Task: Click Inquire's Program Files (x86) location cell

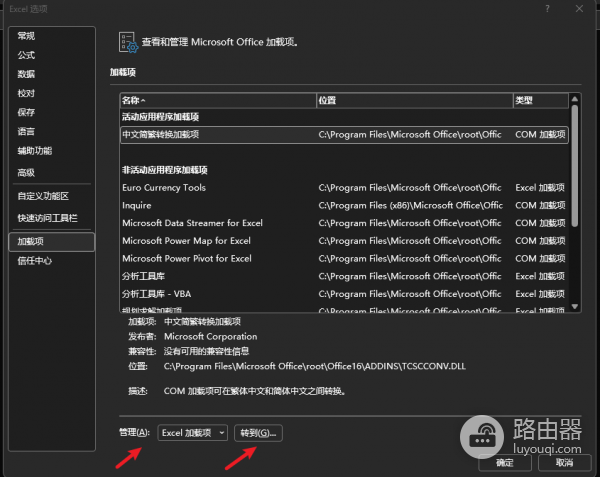Action: (x=410, y=205)
